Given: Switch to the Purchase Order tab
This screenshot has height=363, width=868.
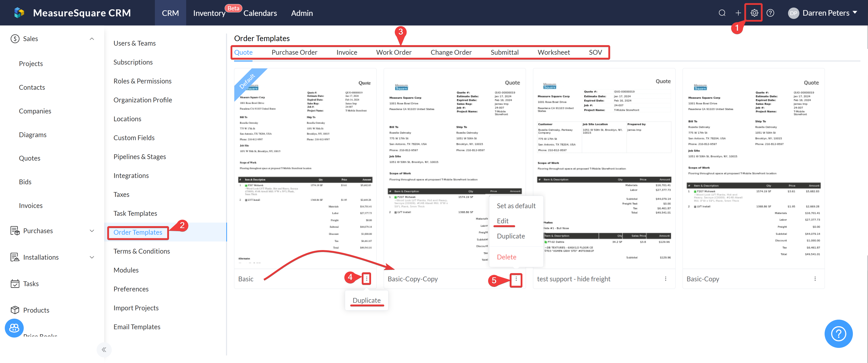Looking at the screenshot, I should pyautogui.click(x=294, y=52).
